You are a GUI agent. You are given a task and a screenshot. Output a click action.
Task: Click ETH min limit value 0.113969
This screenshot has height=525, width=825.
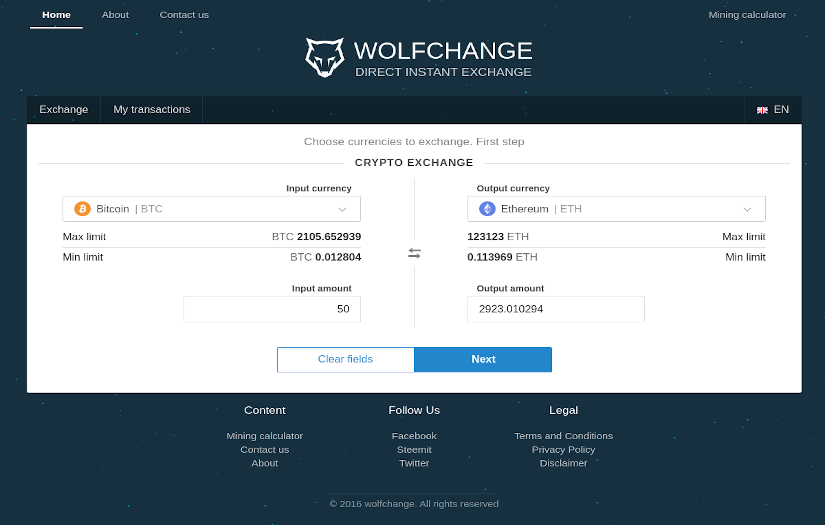point(490,257)
